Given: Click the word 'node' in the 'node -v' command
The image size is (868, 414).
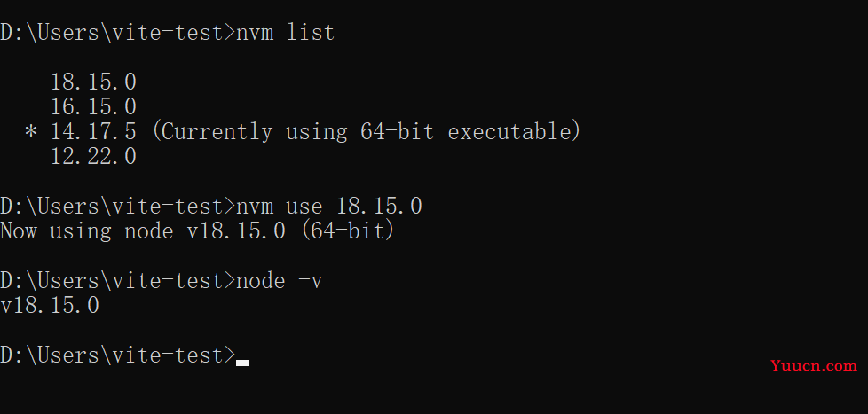Looking at the screenshot, I should [261, 281].
